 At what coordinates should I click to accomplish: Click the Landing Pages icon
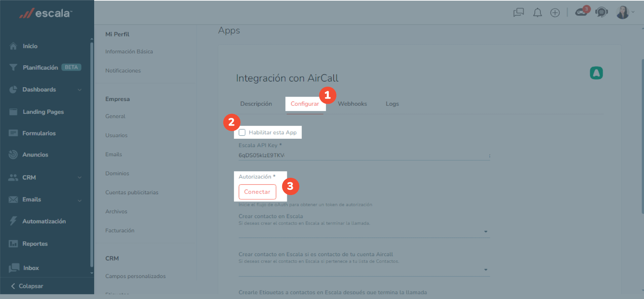coord(13,112)
